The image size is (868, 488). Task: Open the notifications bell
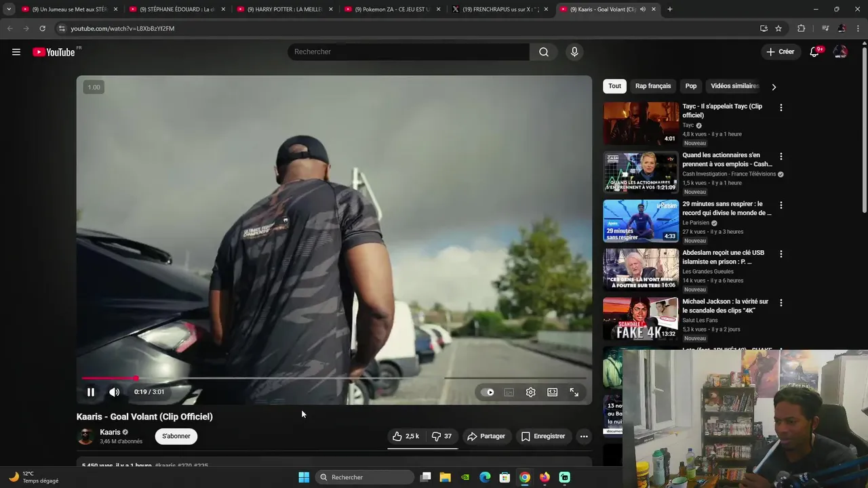coord(814,52)
